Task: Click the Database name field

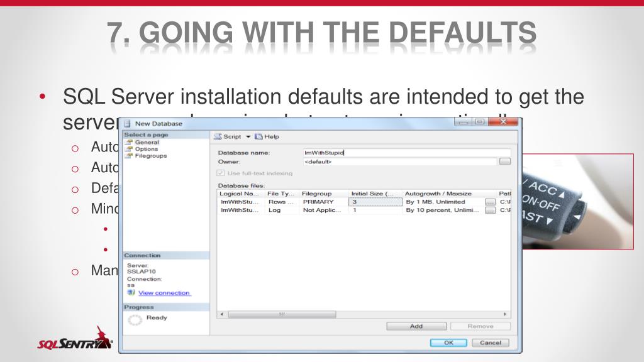Action: (x=407, y=153)
